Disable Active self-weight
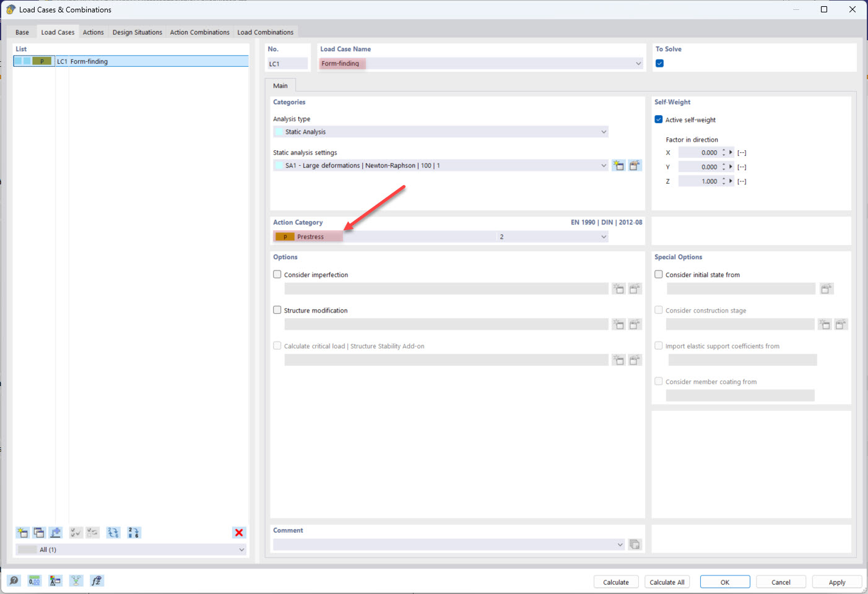868x594 pixels. [x=658, y=119]
